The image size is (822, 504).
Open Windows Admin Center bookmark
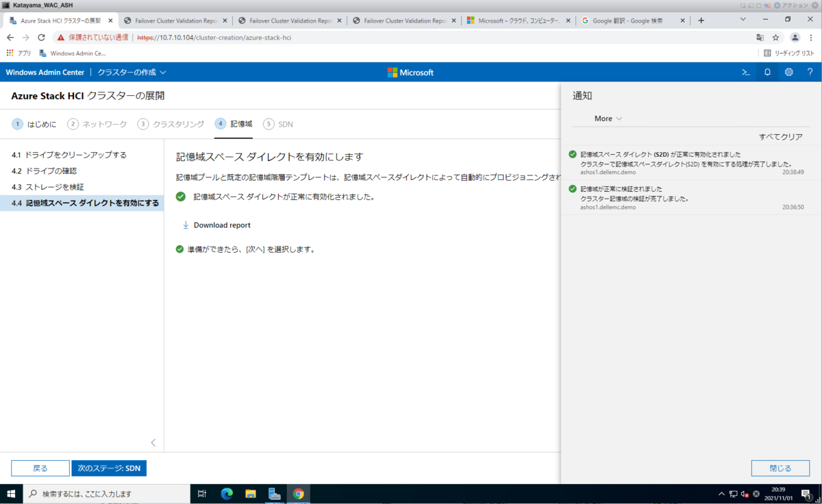(x=73, y=53)
